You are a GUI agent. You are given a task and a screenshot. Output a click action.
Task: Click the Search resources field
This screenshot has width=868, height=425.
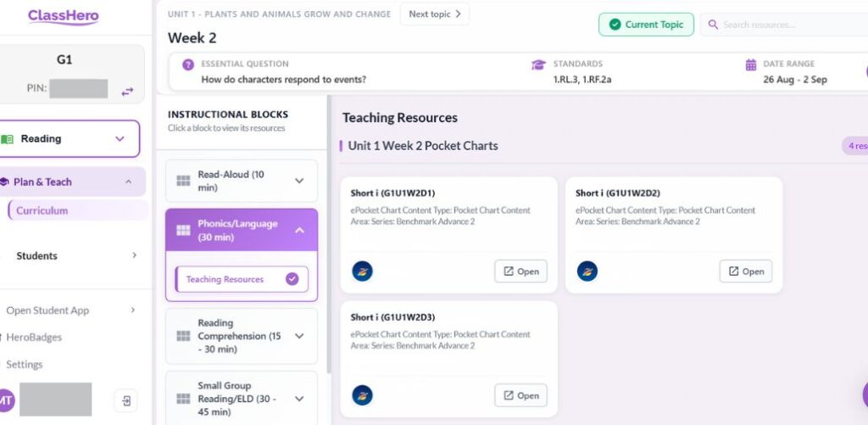click(x=788, y=25)
